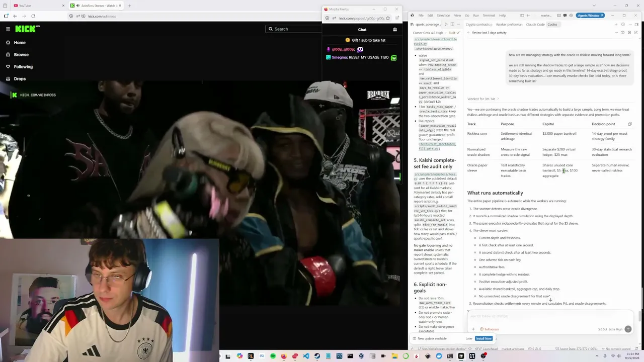Open Codex panel settings gear
Screen dimensions: 644x362
(x=629, y=33)
